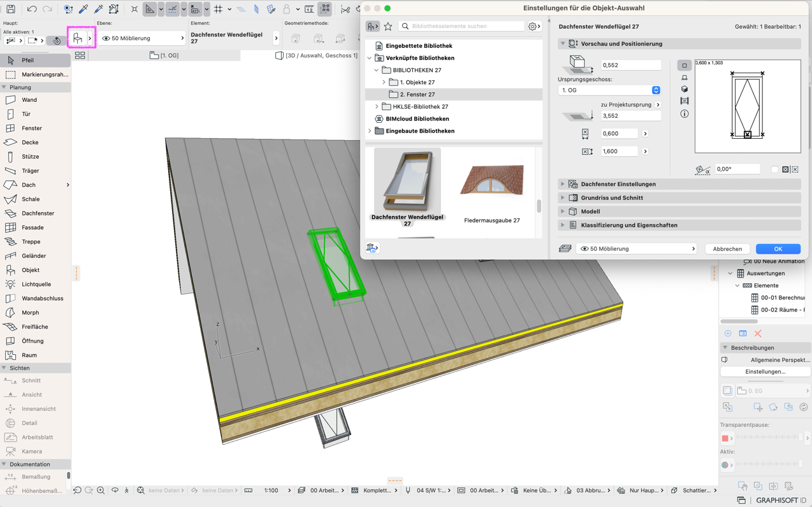Screen dimensions: 812x507
Task: Toggle the measure tool icon in the toolbar
Action: pyautogui.click(x=309, y=9)
